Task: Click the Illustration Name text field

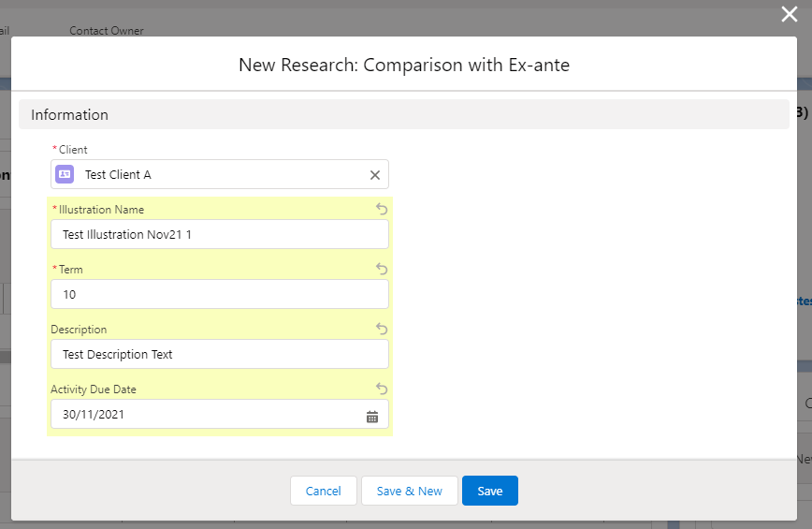Action: click(x=219, y=234)
